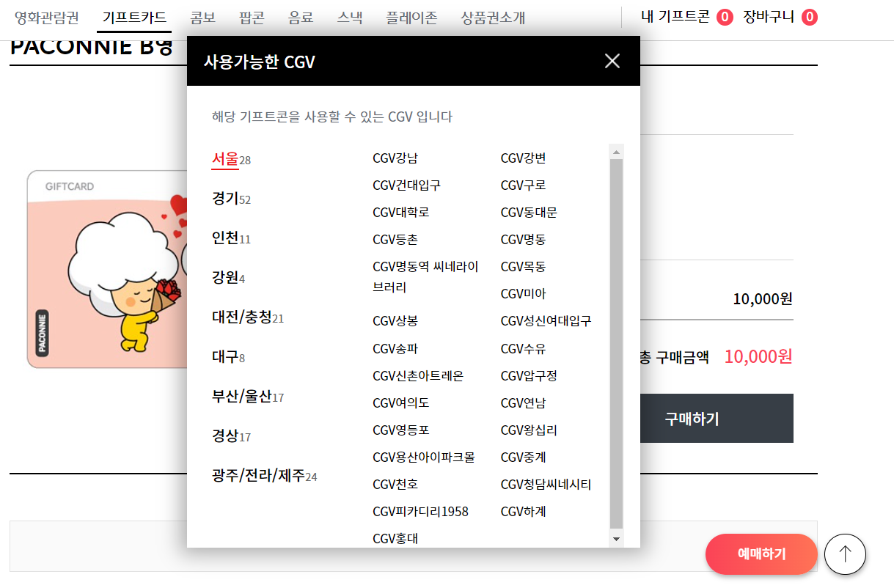Click CGV하계 in the theater list
This screenshot has height=588, width=894.
523,511
